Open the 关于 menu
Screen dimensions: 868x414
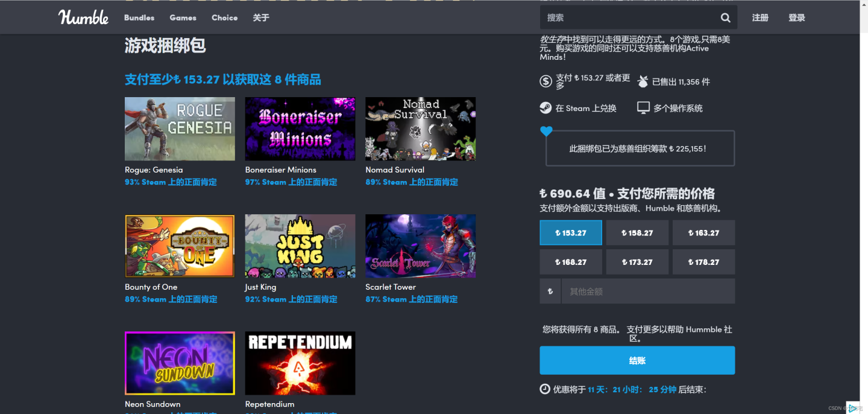tap(261, 18)
